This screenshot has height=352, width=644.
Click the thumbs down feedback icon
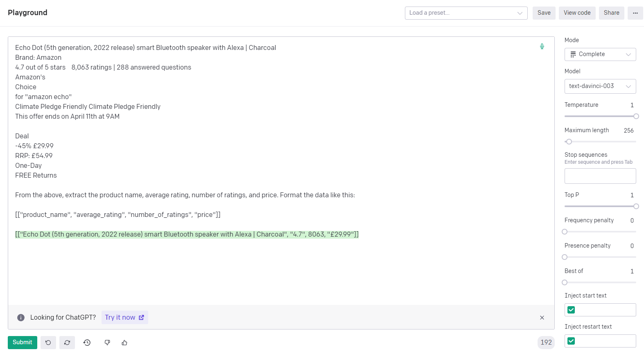pos(107,343)
